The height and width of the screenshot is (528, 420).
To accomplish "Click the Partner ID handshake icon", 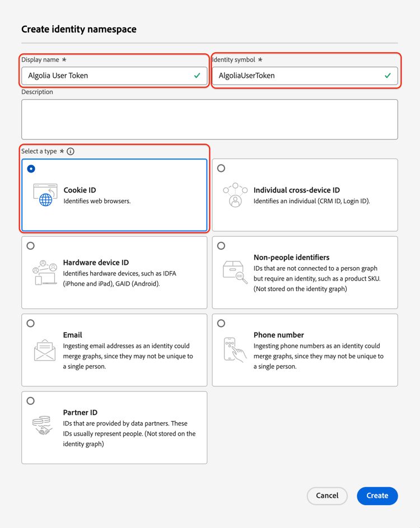I will pyautogui.click(x=43, y=427).
